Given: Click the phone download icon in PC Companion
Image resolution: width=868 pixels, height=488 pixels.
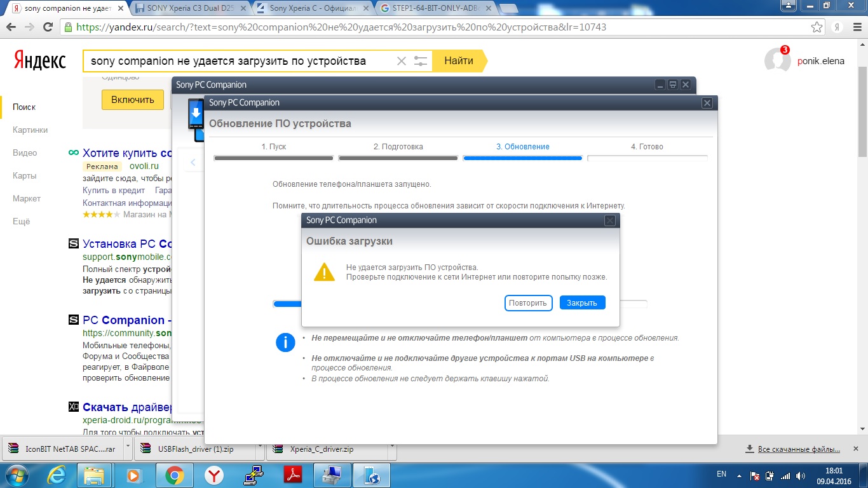Looking at the screenshot, I should tap(196, 114).
